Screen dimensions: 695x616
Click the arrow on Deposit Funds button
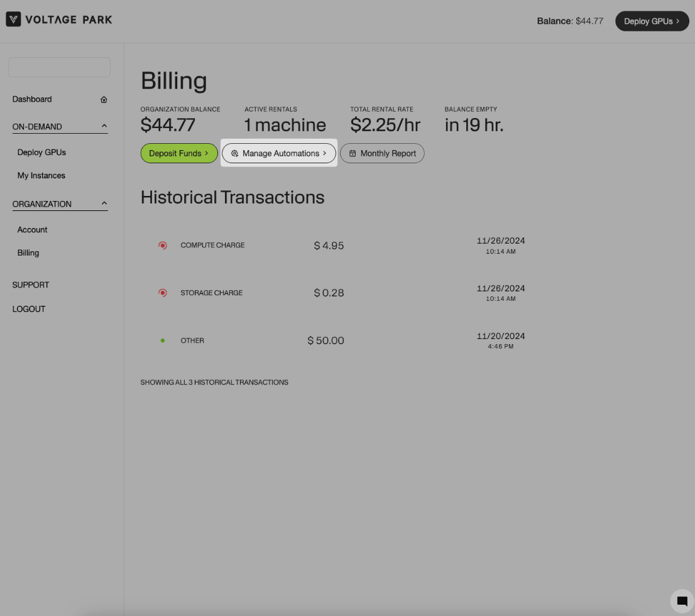click(x=206, y=153)
